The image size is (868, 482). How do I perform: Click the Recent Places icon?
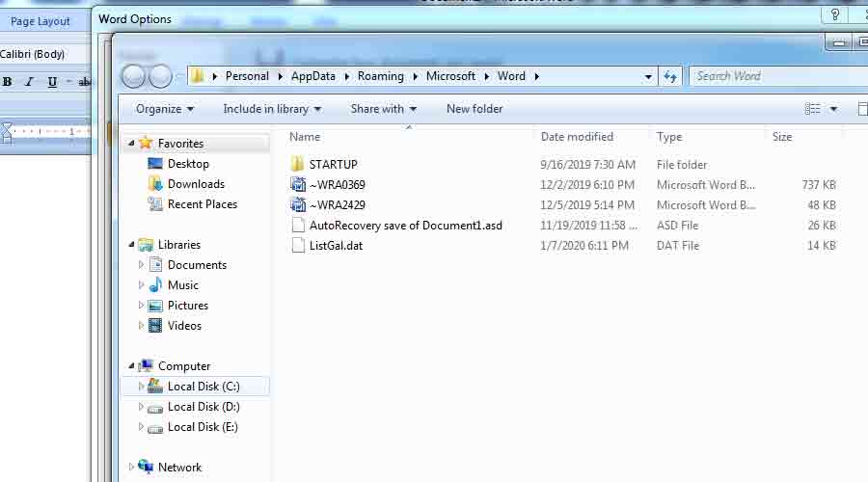click(155, 204)
